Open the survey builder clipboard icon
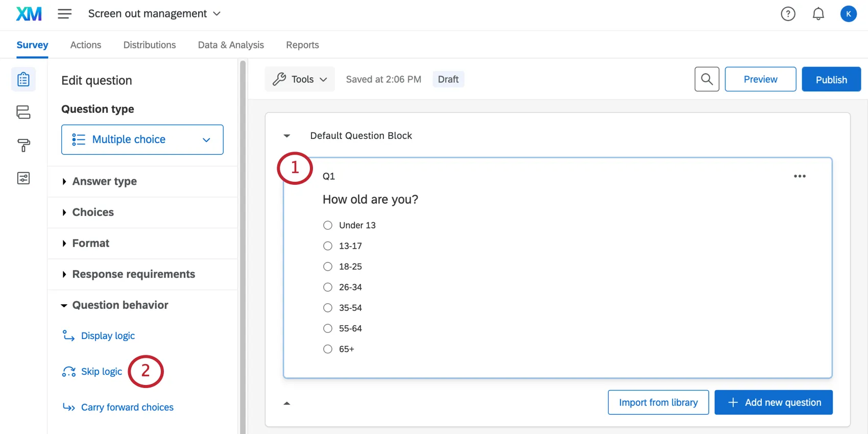The image size is (868, 434). point(23,80)
